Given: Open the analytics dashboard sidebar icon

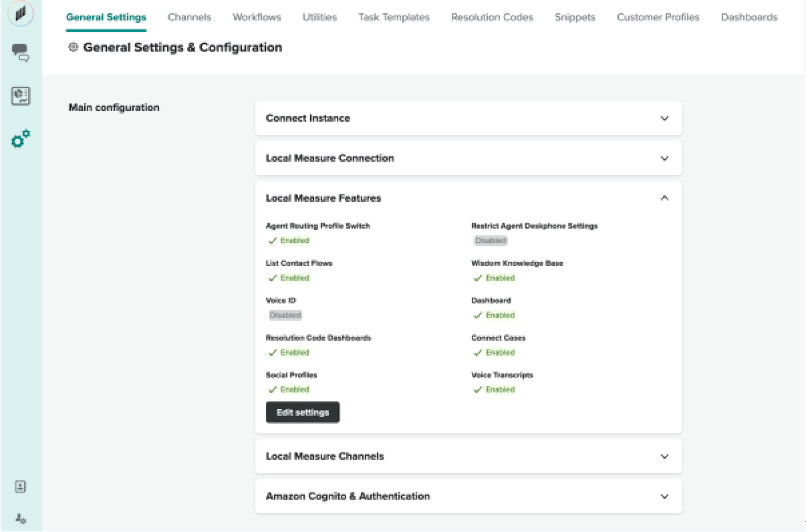Looking at the screenshot, I should pos(21,96).
